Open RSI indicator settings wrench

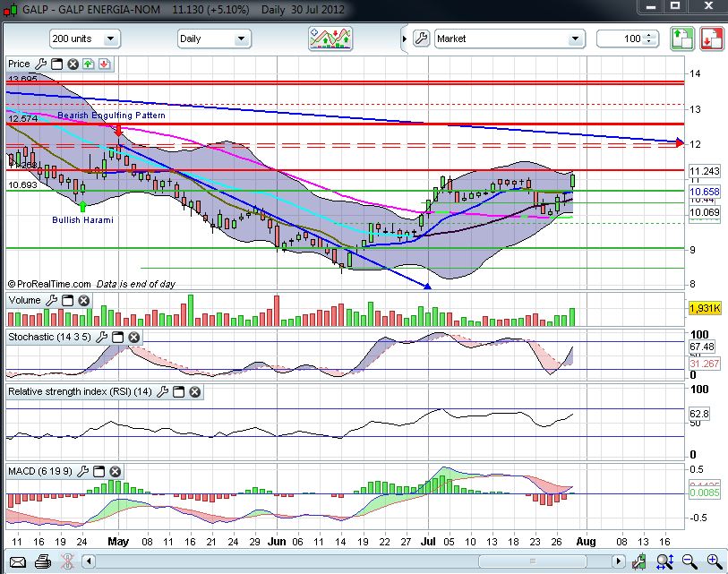coord(162,392)
